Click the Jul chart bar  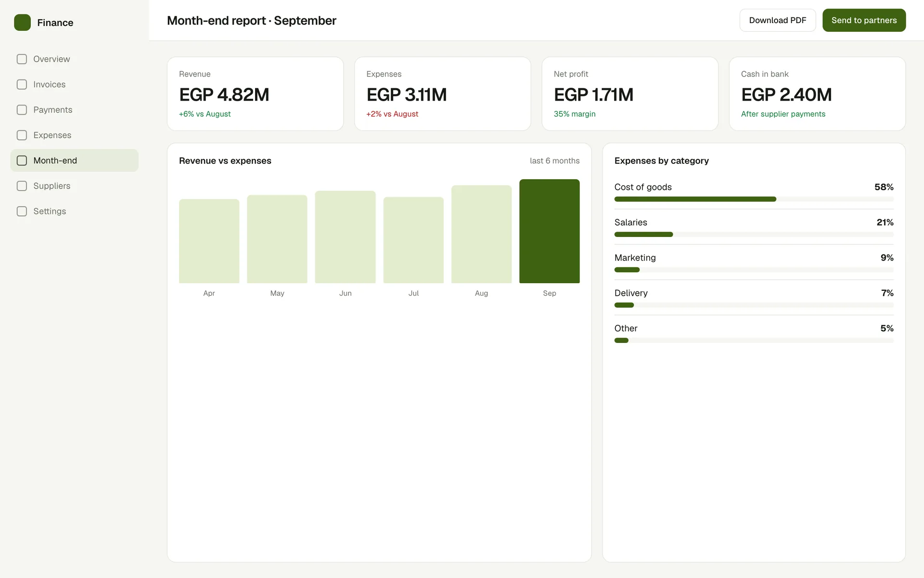(x=413, y=240)
